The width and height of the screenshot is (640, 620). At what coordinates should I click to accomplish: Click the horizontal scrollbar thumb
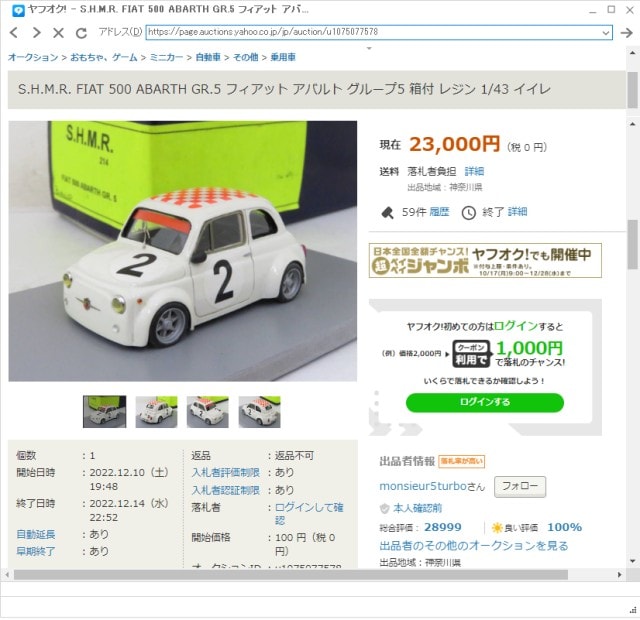pos(291,575)
